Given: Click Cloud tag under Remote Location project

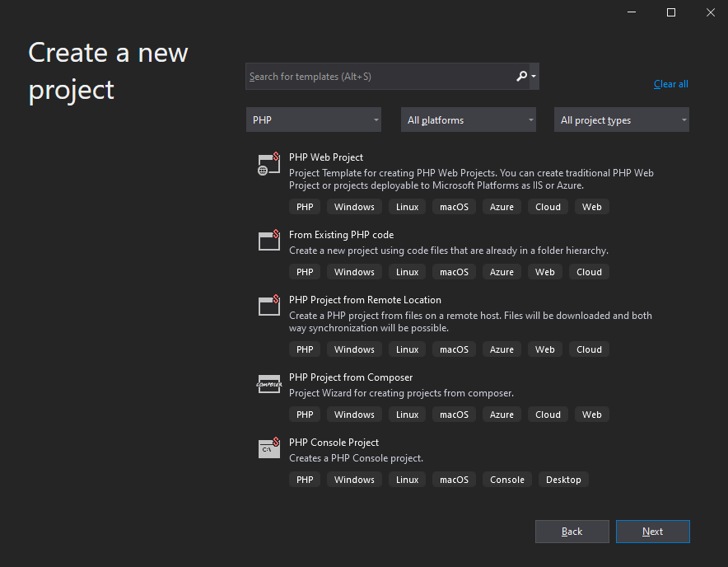Looking at the screenshot, I should (x=589, y=349).
